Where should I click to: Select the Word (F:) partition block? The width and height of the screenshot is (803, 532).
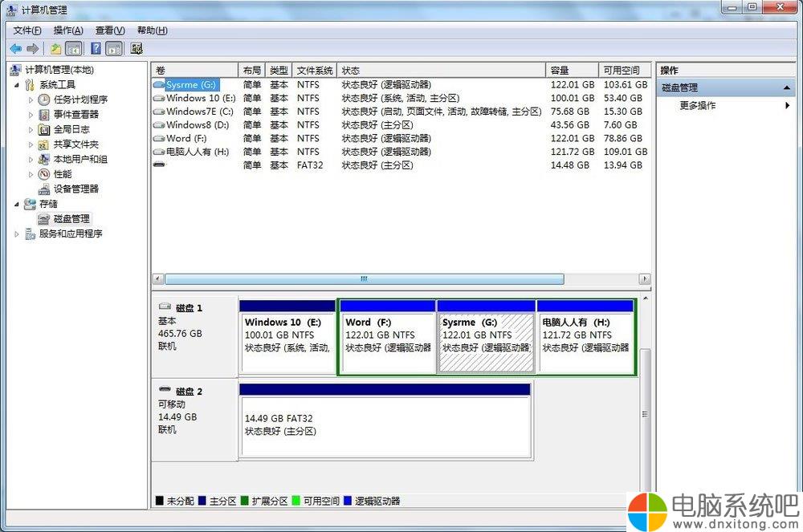click(388, 336)
